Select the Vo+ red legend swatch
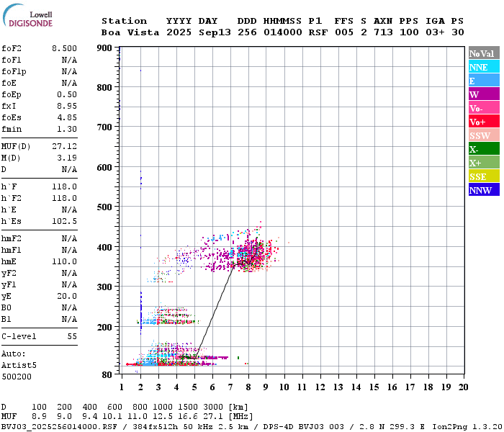 (x=484, y=122)
